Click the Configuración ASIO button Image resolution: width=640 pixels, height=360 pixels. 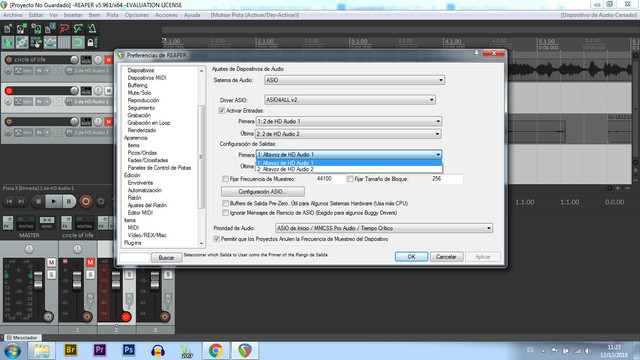262,191
